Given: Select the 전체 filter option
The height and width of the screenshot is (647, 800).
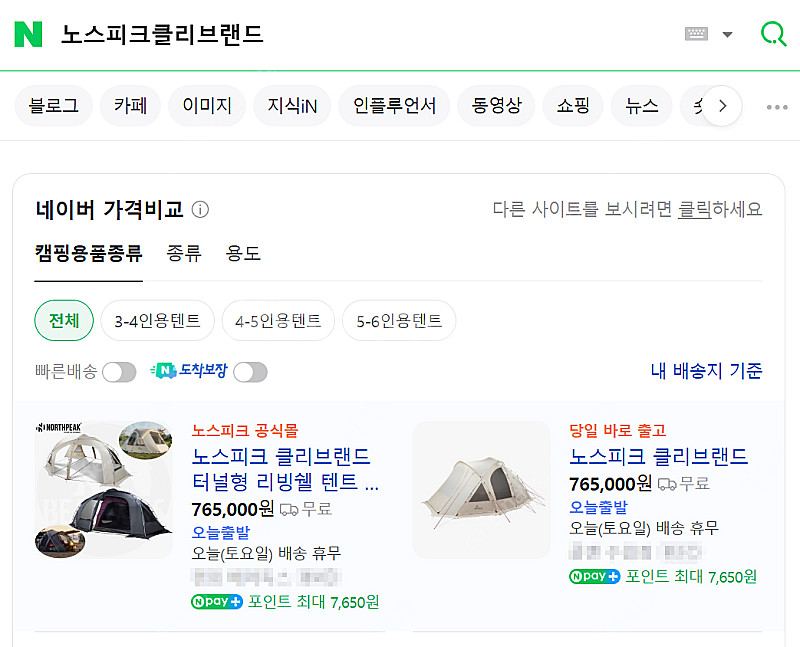Looking at the screenshot, I should (x=63, y=320).
